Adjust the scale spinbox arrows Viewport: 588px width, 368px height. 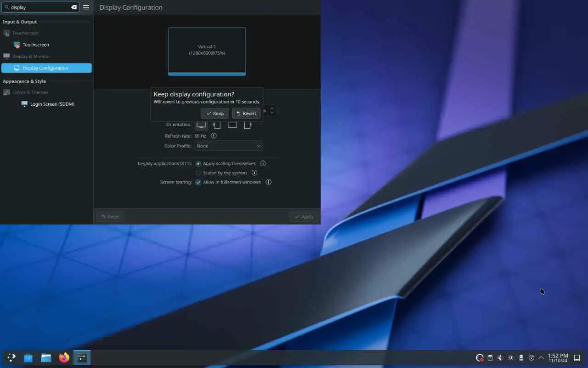pyautogui.click(x=272, y=111)
